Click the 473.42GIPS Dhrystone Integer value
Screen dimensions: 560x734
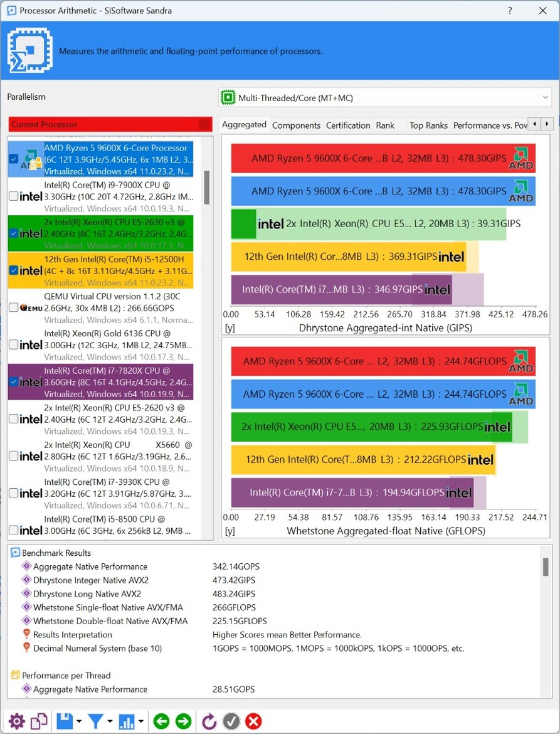coord(234,580)
